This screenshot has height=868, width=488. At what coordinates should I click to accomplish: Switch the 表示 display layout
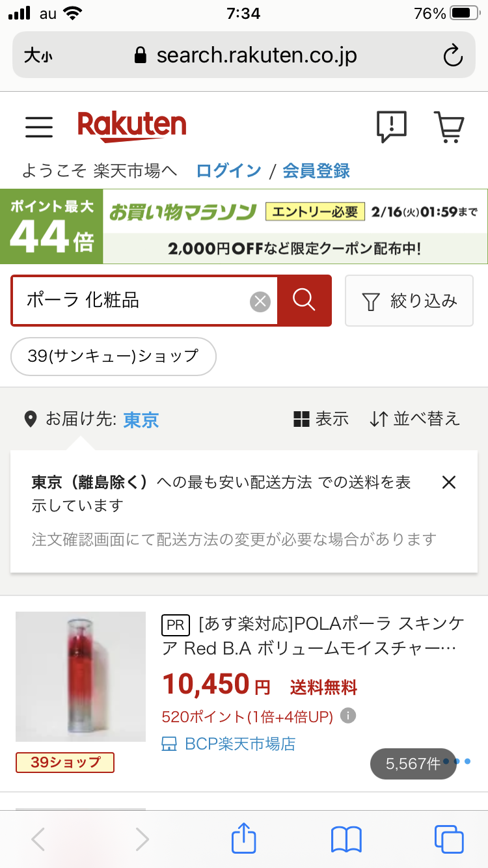321,419
